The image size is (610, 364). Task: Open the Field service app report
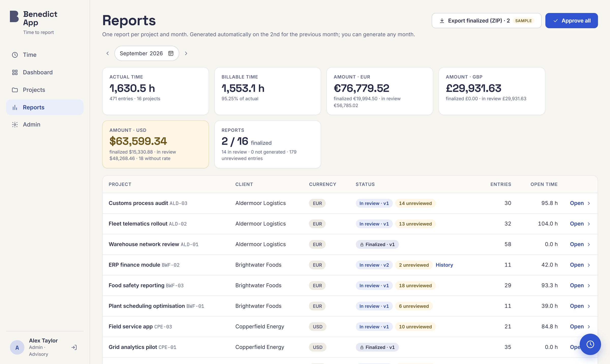580,326
